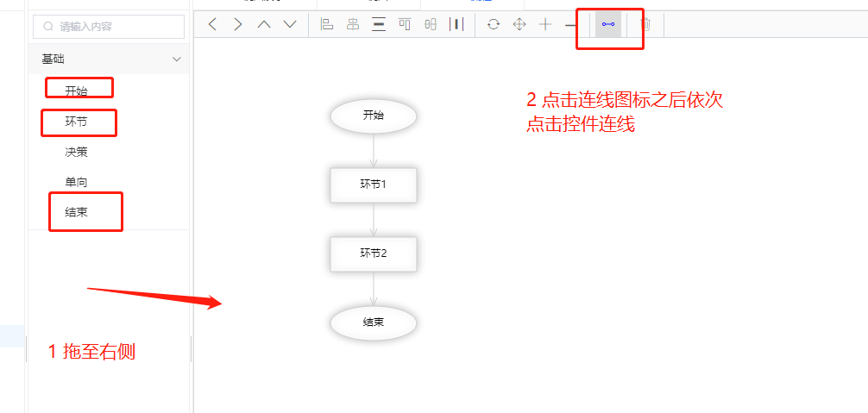Click the 环节1 node on canvas

pyautogui.click(x=374, y=185)
